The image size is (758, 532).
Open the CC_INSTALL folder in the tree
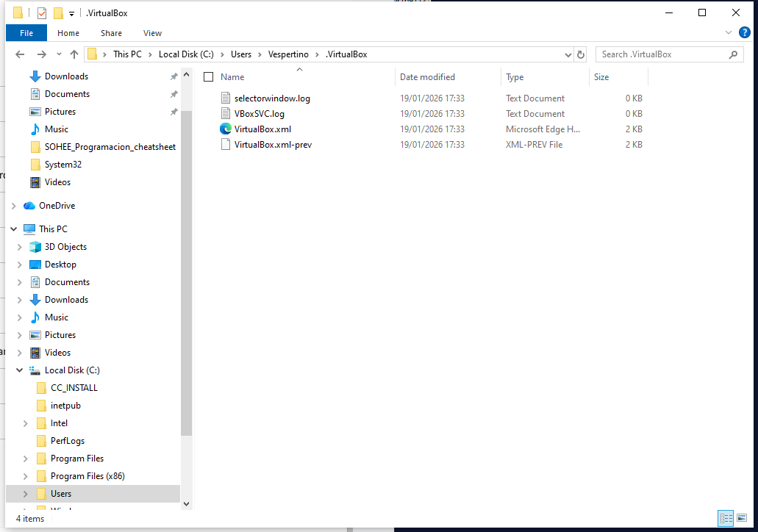74,388
